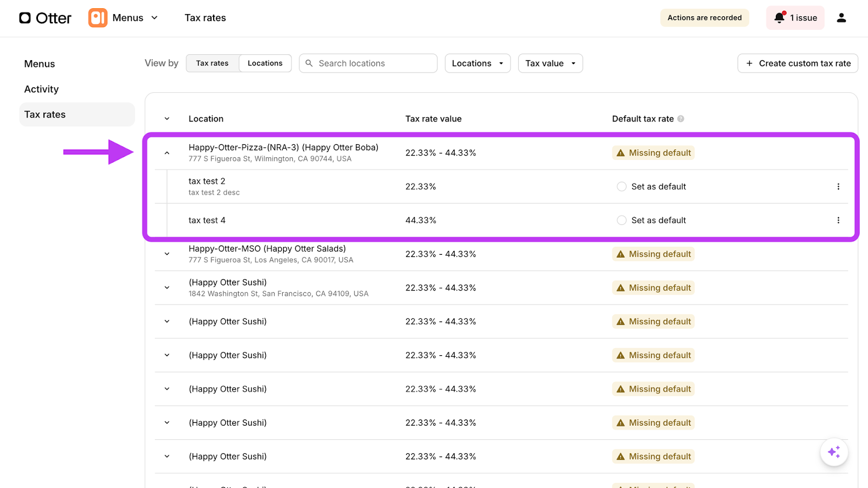Screen dimensions: 868x488
Task: Open the Tax value filter dropdown
Action: coord(550,63)
